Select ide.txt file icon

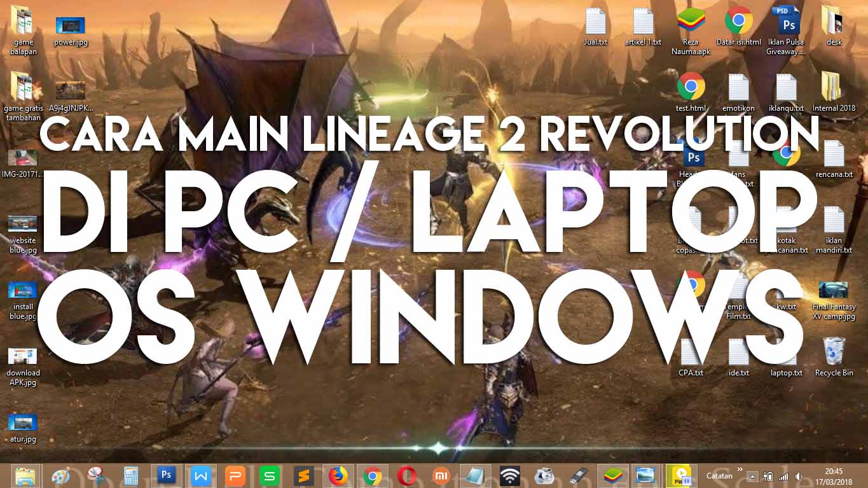coord(738,358)
